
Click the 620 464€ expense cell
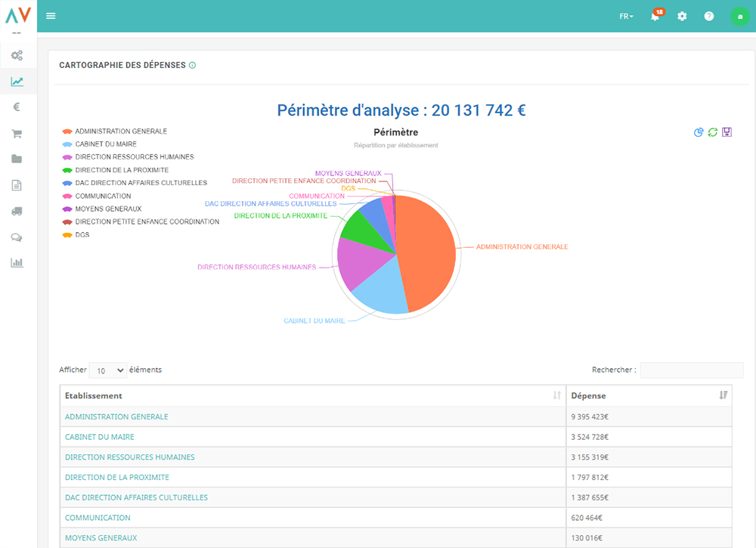tap(649, 518)
